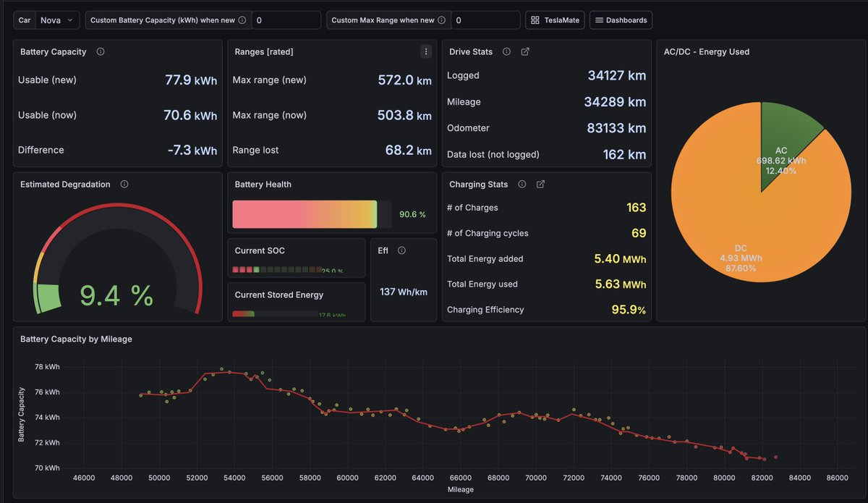This screenshot has height=503, width=868.
Task: Click the Custom Max Range input field
Action: (x=485, y=20)
